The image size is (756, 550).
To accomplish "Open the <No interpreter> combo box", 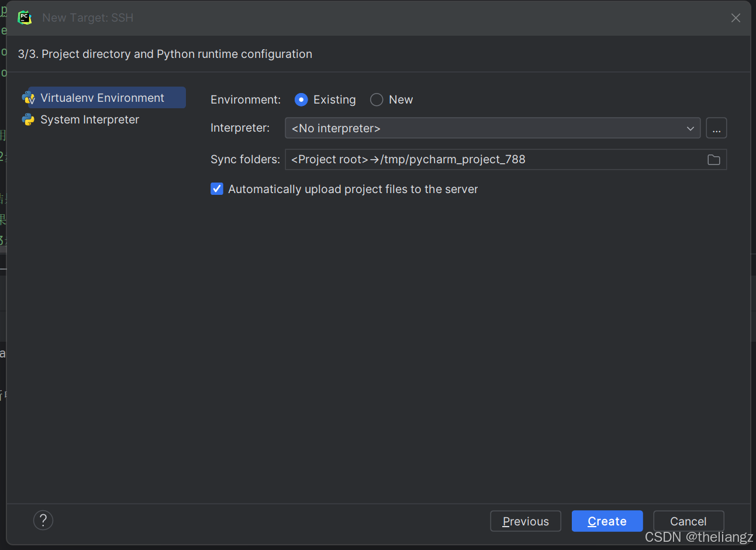I will pyautogui.click(x=485, y=128).
